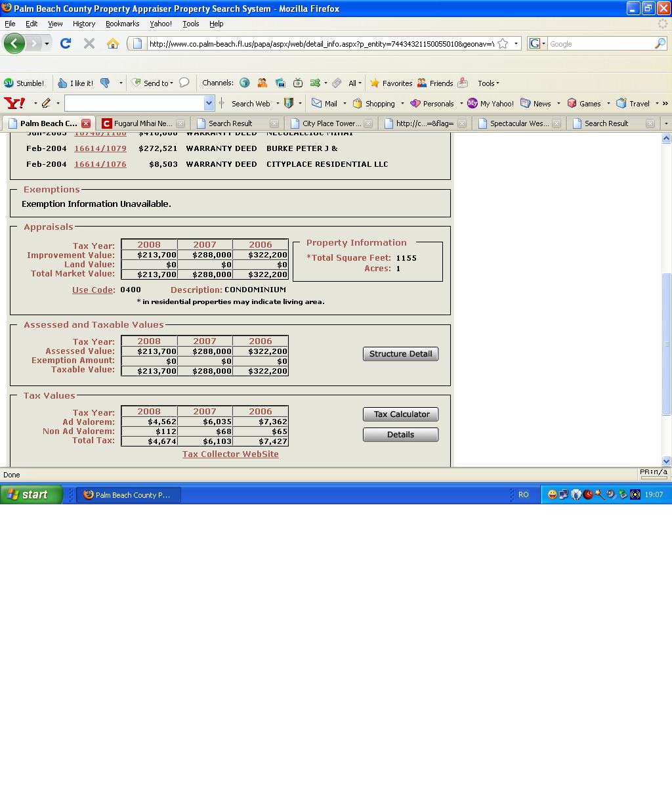Open StumbleUpon Tools dropdown
Screen dimensions: 672x788
pyautogui.click(x=488, y=83)
